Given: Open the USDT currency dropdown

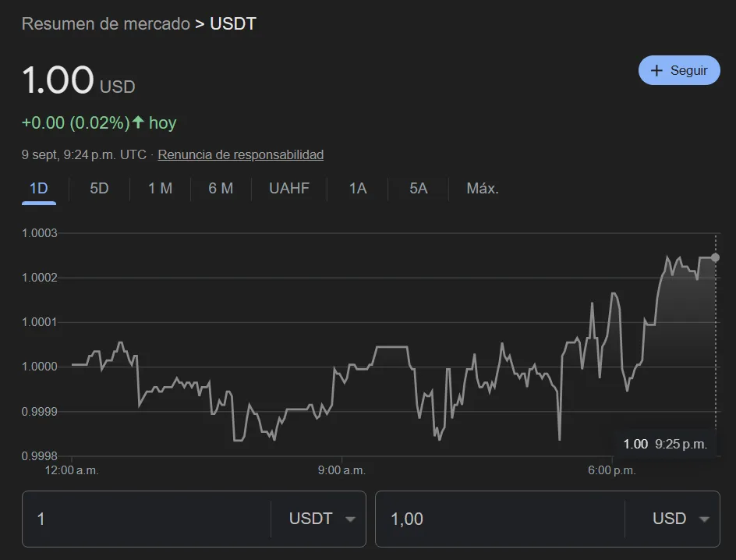Looking at the screenshot, I should pos(321,519).
